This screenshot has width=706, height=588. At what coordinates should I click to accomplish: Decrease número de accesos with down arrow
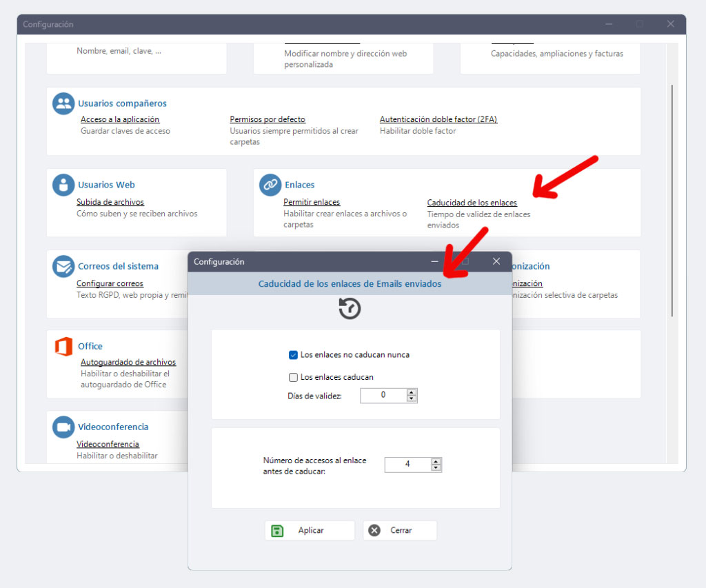click(436, 468)
